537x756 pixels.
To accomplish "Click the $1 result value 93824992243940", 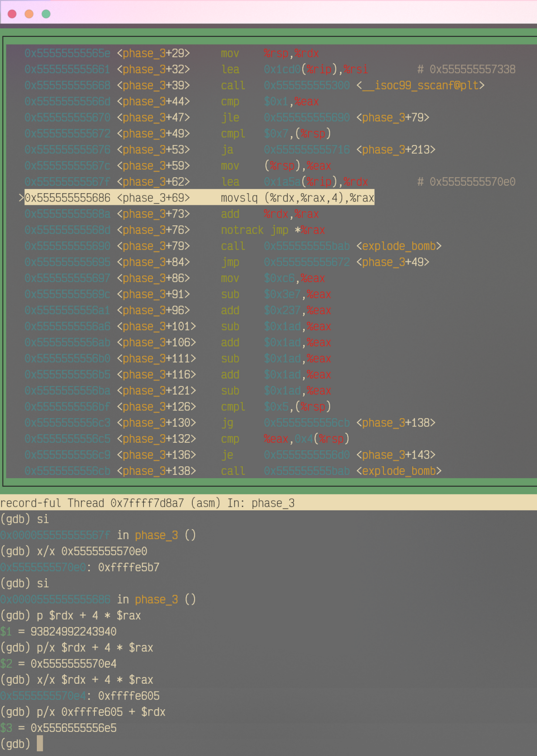I will coord(74,632).
